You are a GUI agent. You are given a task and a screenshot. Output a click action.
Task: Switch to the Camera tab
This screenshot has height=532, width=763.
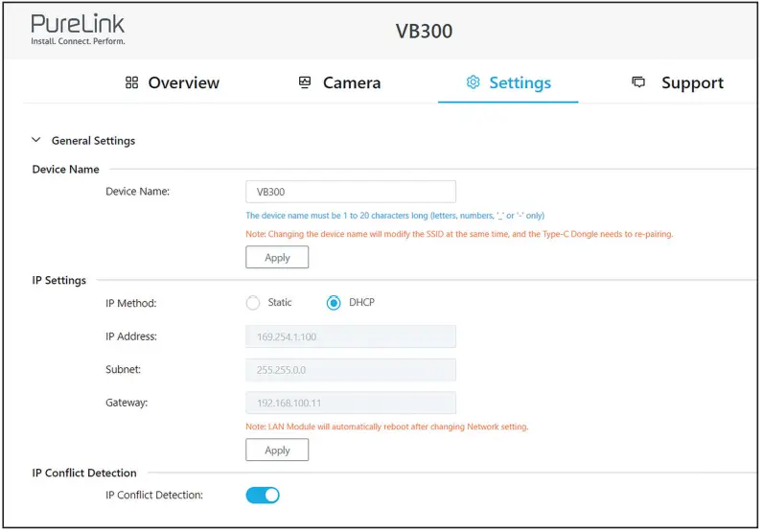351,83
